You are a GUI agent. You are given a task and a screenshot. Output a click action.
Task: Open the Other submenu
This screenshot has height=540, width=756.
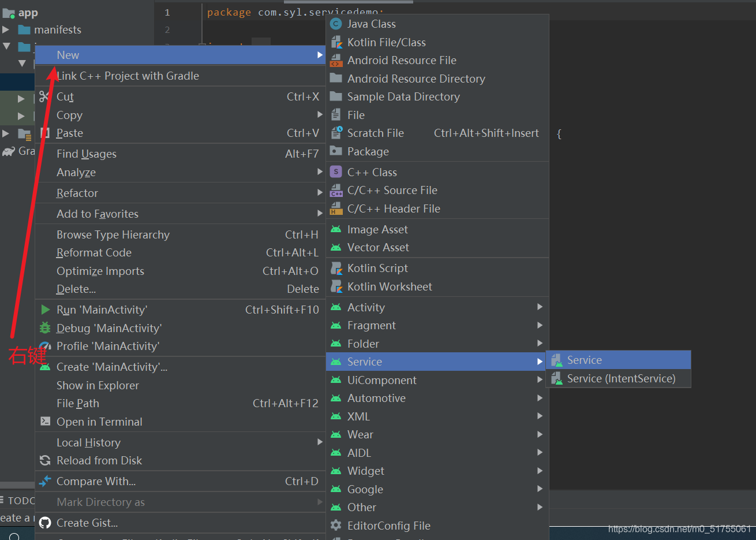pyautogui.click(x=437, y=507)
